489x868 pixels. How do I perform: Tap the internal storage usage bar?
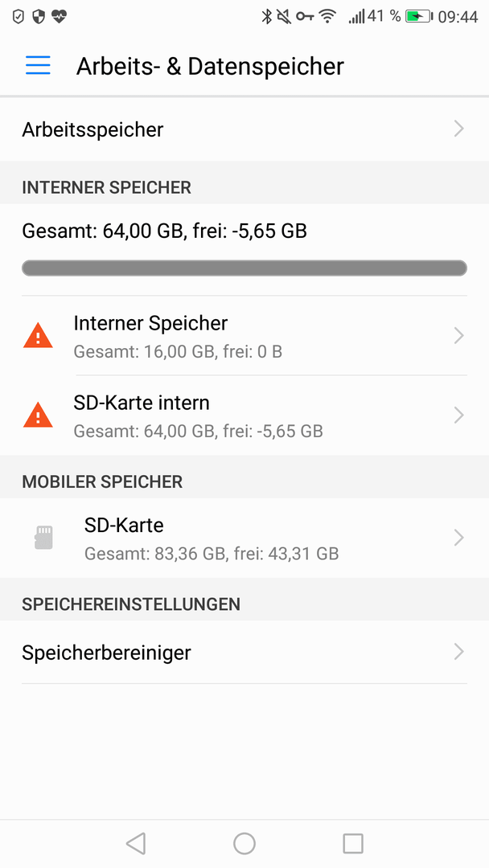[244, 268]
